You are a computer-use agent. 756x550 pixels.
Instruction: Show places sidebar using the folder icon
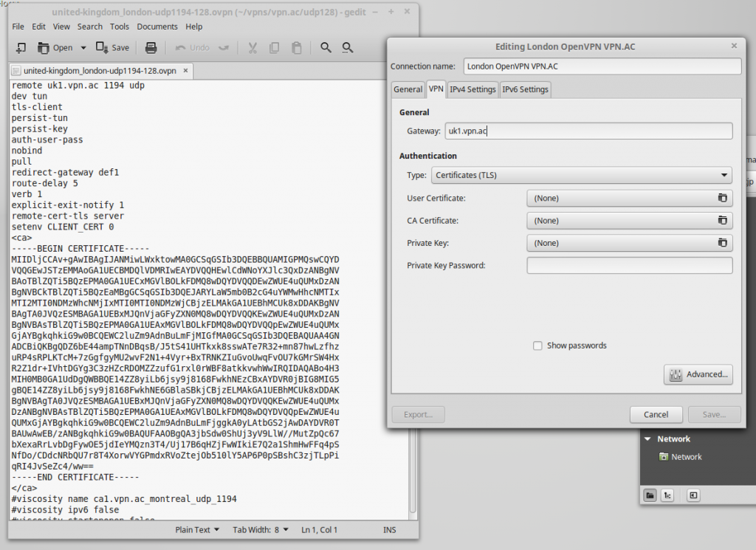coord(650,495)
